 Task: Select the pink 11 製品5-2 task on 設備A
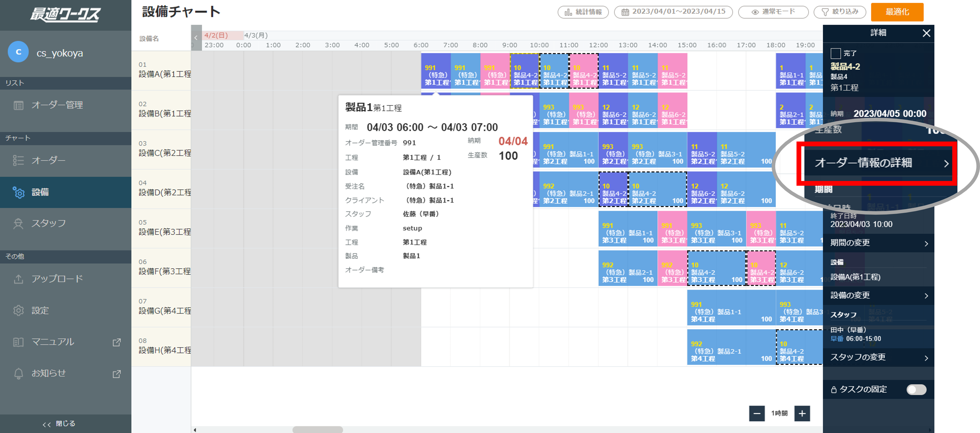pos(672,71)
